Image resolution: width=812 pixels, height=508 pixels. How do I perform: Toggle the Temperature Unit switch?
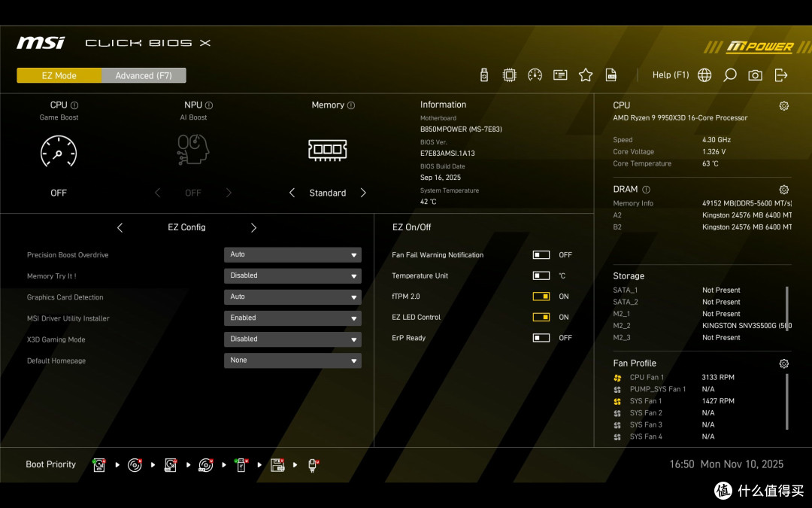pos(541,275)
